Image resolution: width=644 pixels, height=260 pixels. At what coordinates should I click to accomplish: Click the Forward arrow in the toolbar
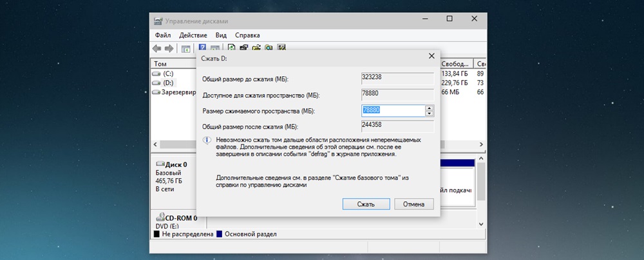[x=169, y=48]
